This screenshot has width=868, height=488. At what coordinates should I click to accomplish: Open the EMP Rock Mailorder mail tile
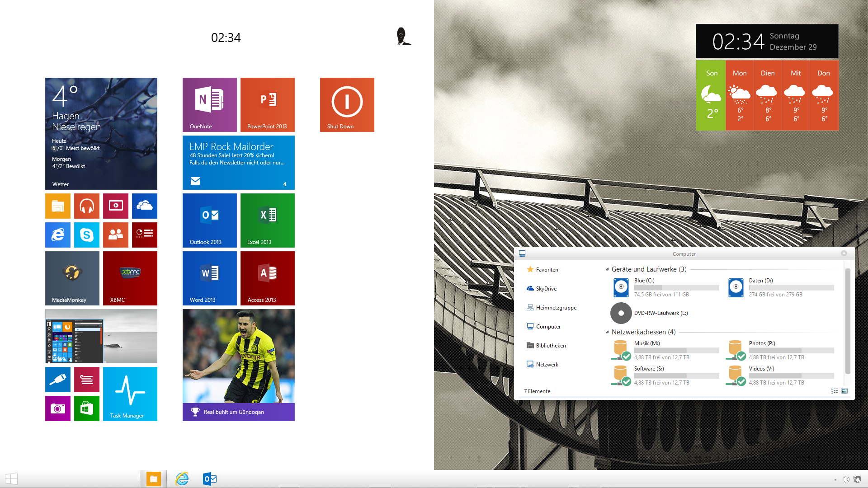pyautogui.click(x=238, y=162)
